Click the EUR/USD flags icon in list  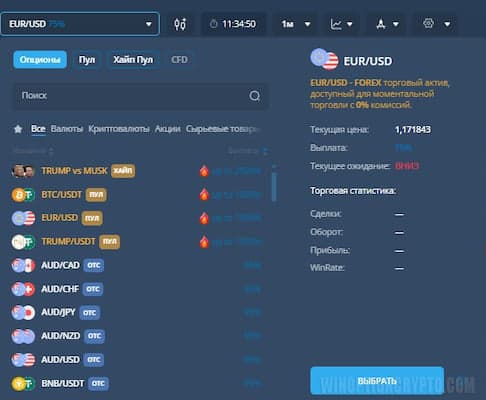tap(23, 218)
